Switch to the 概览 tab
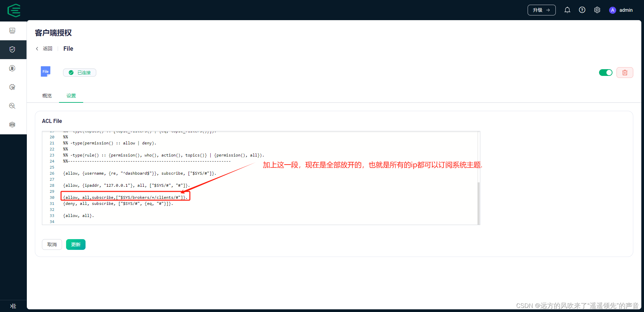 click(x=47, y=96)
